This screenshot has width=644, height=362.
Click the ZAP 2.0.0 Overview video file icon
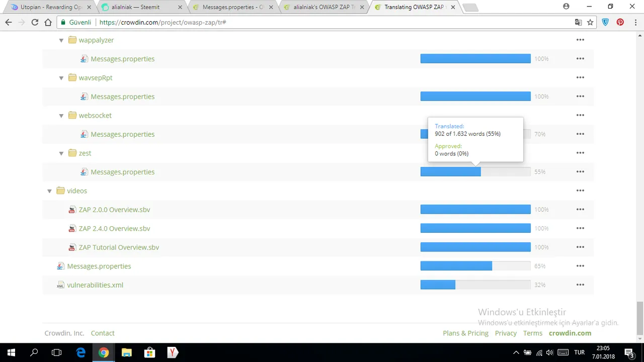(x=72, y=210)
